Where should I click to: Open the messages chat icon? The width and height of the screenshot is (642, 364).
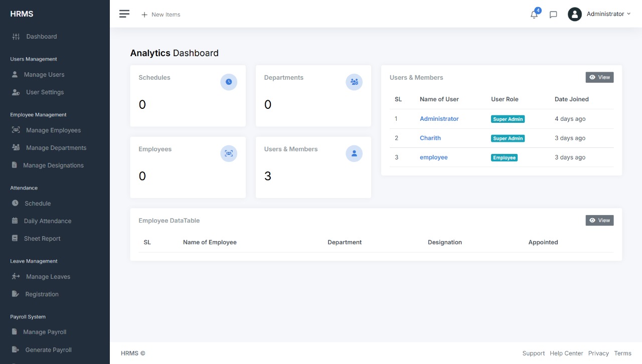[x=553, y=15]
